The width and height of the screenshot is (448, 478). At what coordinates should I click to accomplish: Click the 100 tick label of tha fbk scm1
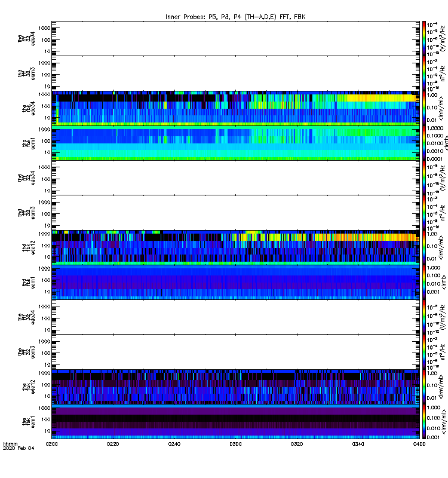click(x=46, y=141)
